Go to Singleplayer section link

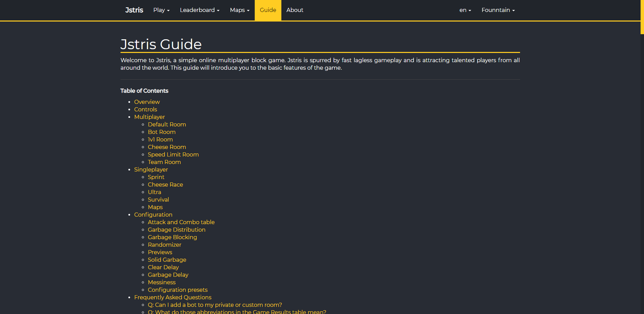(151, 169)
